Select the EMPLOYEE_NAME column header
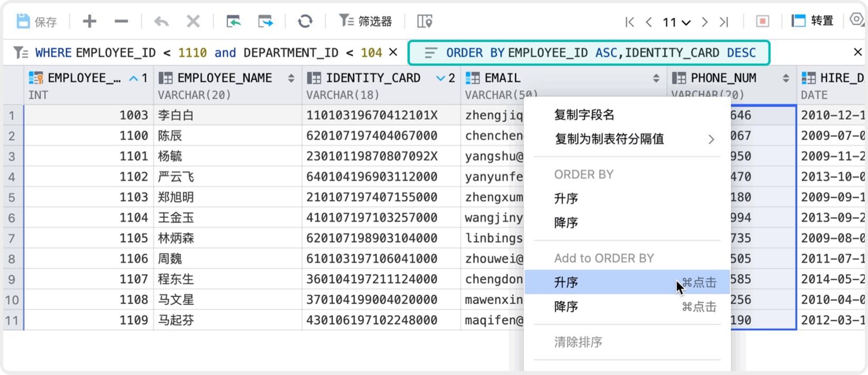868x375 pixels. pos(228,85)
